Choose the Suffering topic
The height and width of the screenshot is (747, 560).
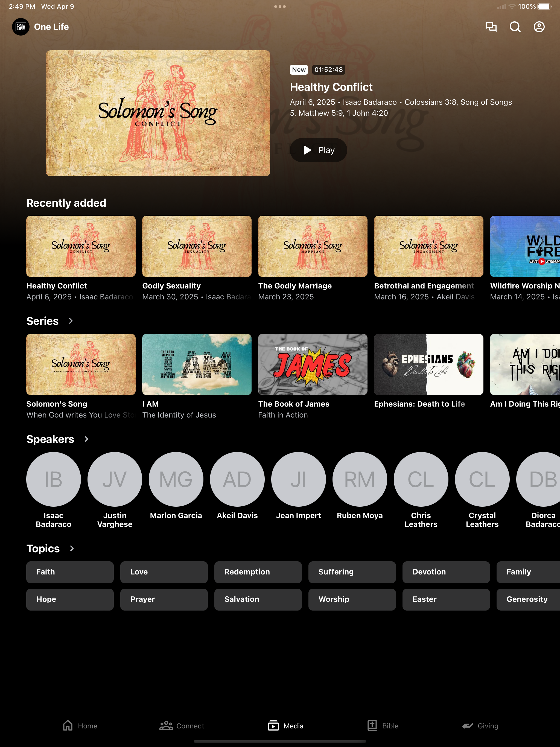click(x=352, y=572)
